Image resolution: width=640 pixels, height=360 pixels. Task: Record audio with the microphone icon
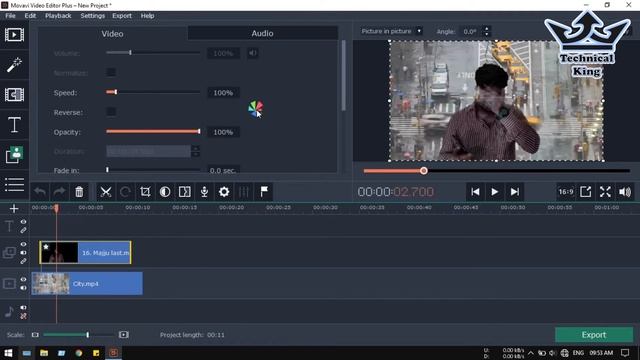click(204, 191)
